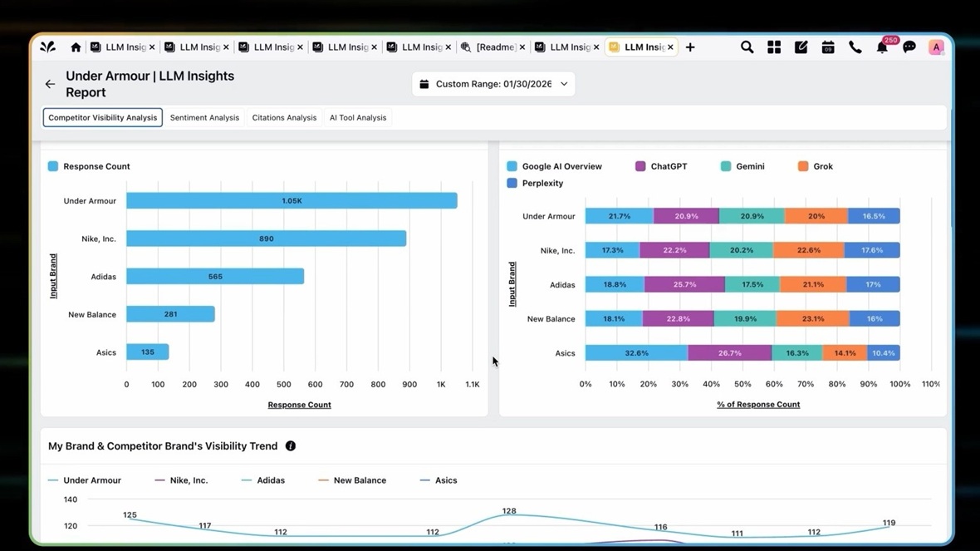The height and width of the screenshot is (551, 980).
Task: Open the apps grid launcher icon
Action: click(x=774, y=47)
